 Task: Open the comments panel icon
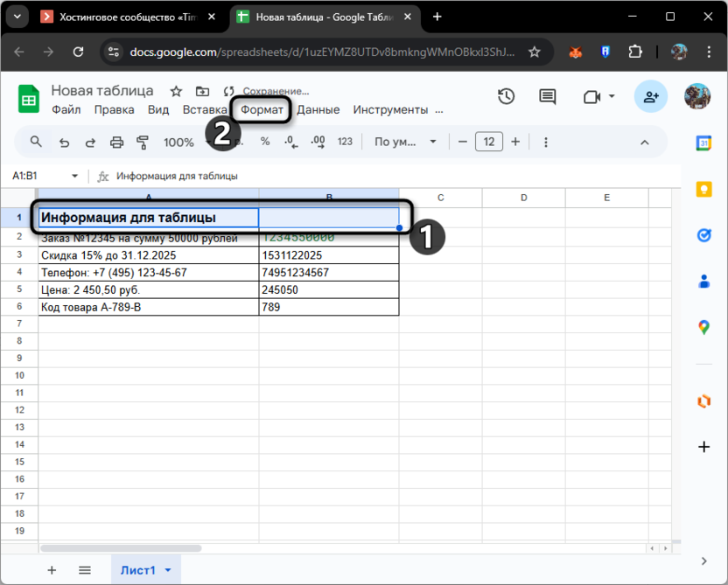coord(548,97)
